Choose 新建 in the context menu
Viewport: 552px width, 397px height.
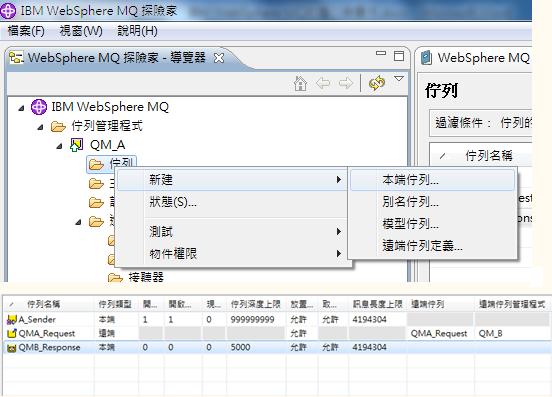click(x=232, y=180)
